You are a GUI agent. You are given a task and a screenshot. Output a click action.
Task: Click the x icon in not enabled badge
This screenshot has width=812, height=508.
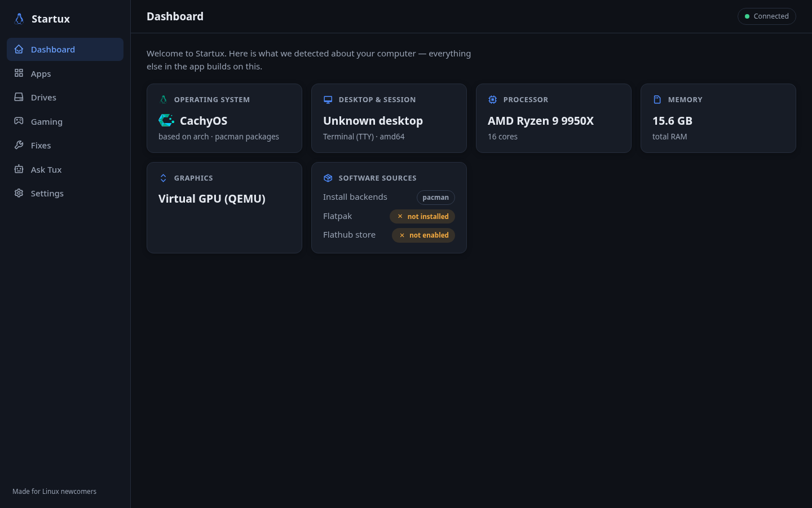pos(402,235)
